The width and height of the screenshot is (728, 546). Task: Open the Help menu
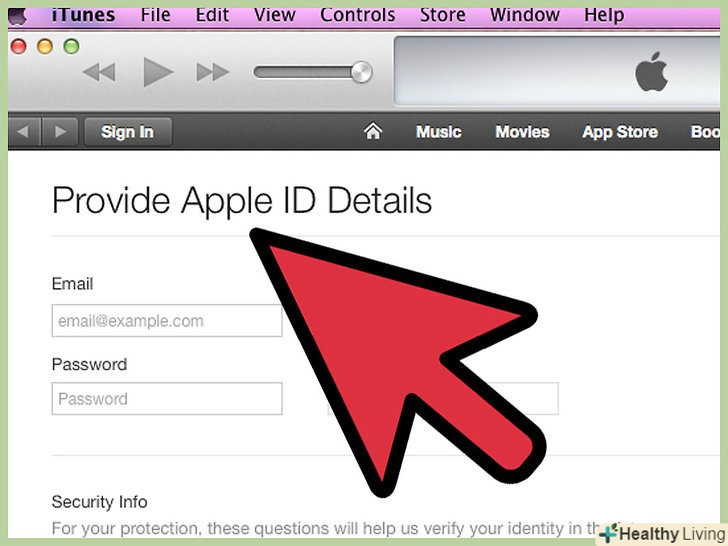coord(604,15)
